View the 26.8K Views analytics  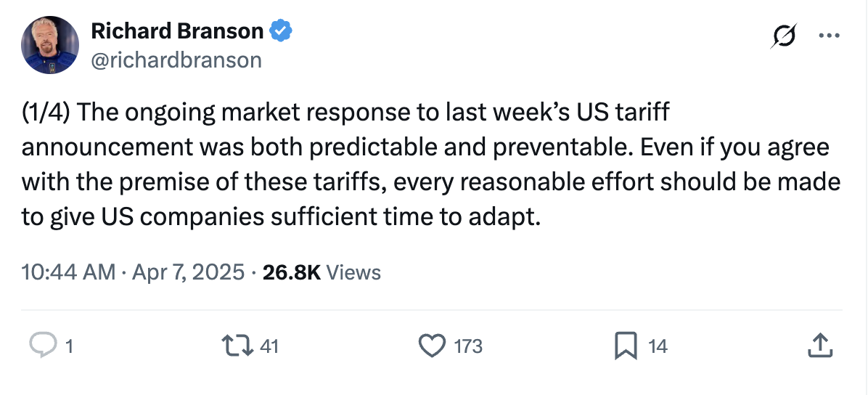[322, 272]
